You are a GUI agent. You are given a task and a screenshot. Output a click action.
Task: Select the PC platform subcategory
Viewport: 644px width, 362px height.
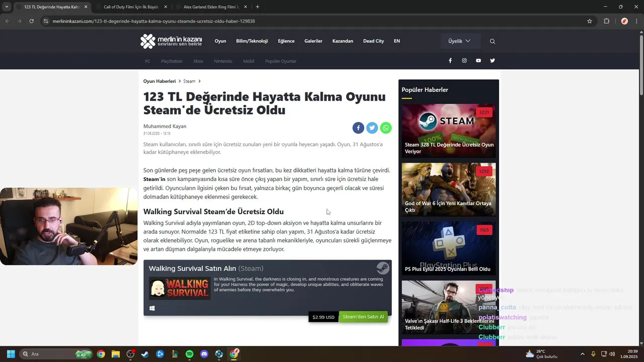(147, 61)
